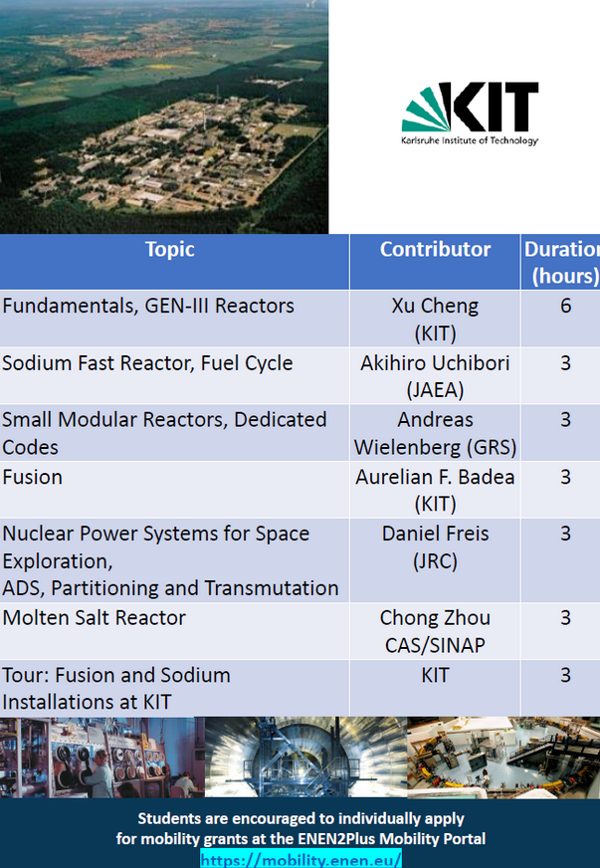600x868 pixels.
Task: Click 'Sodium Fast Reactor, Fuel Cycle' cell
Action: (x=174, y=376)
